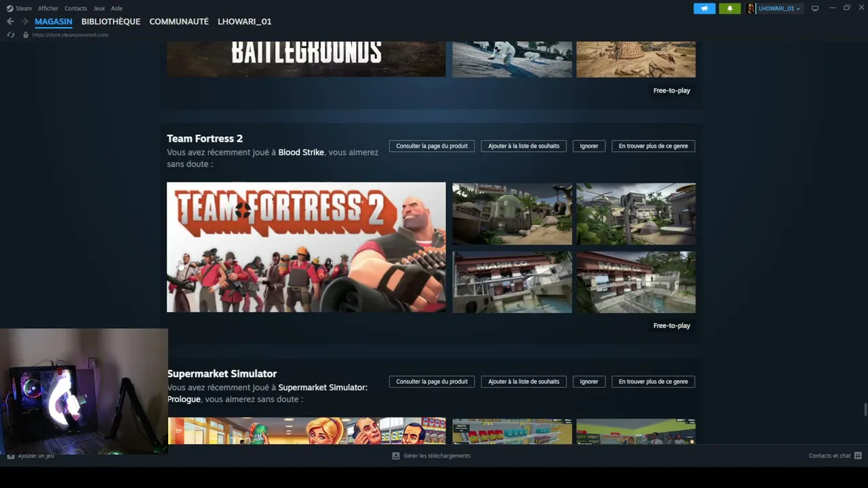Click the padlock icon beside the URL
The height and width of the screenshot is (488, 868).
26,35
